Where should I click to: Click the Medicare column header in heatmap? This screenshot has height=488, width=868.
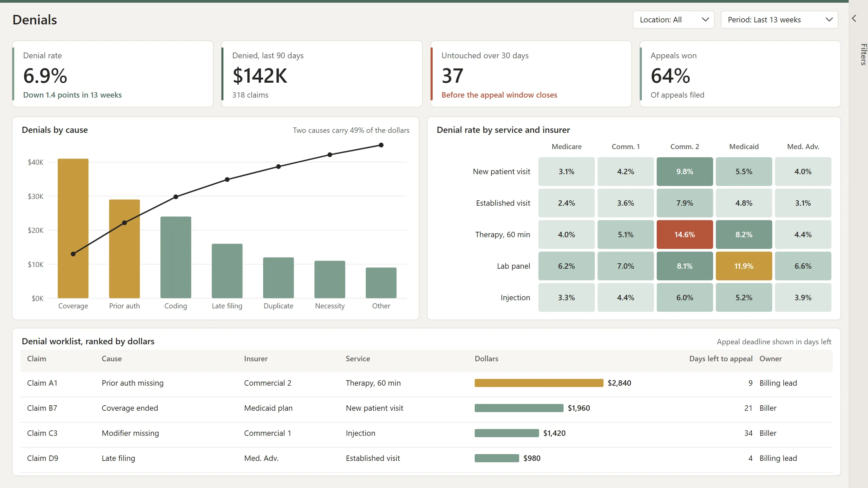(x=567, y=146)
